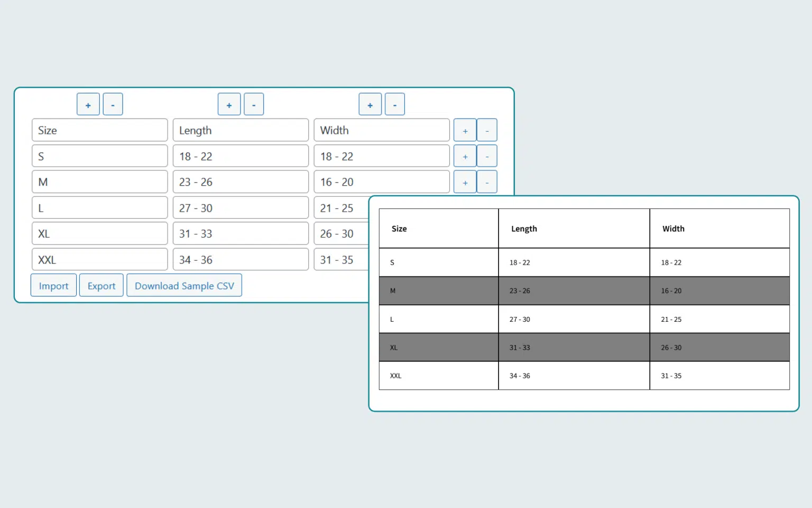Click the plus button above the Size column
The height and width of the screenshot is (508, 812).
coord(88,104)
